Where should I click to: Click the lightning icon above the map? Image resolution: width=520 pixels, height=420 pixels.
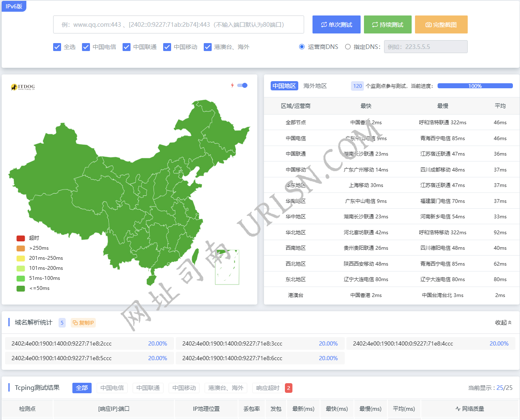click(233, 85)
